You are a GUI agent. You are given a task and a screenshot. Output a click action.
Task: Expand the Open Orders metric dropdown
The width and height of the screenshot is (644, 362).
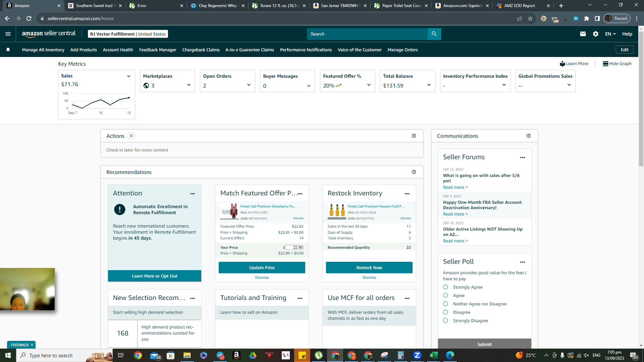(x=249, y=85)
